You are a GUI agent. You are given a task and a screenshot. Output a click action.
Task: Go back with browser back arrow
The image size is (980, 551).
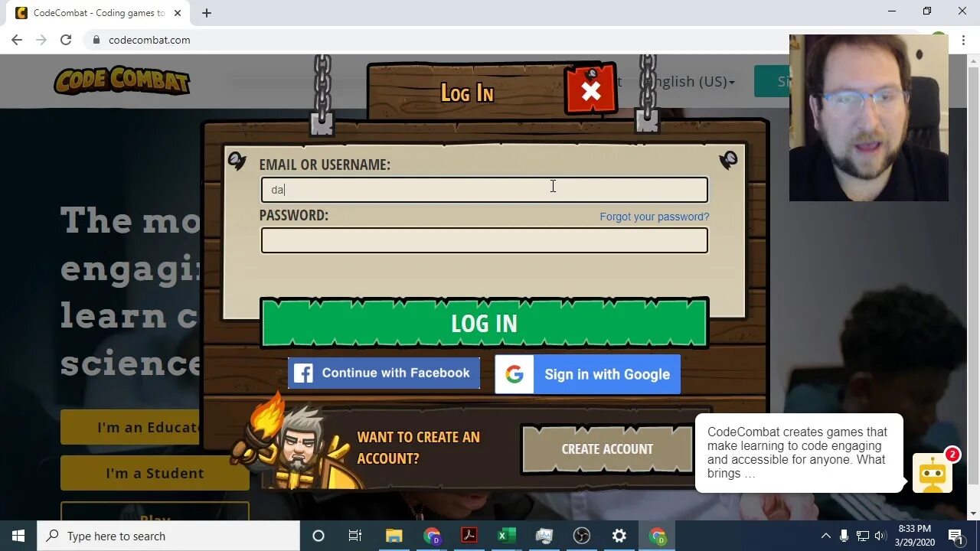[x=17, y=40]
